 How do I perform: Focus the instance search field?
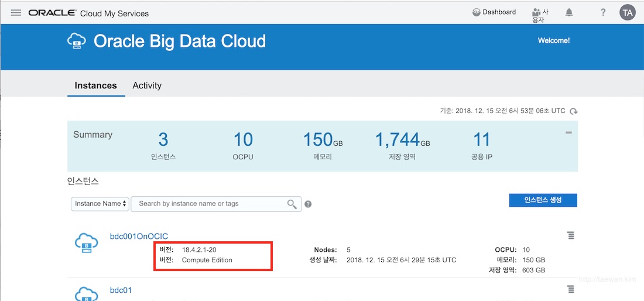[216, 204]
